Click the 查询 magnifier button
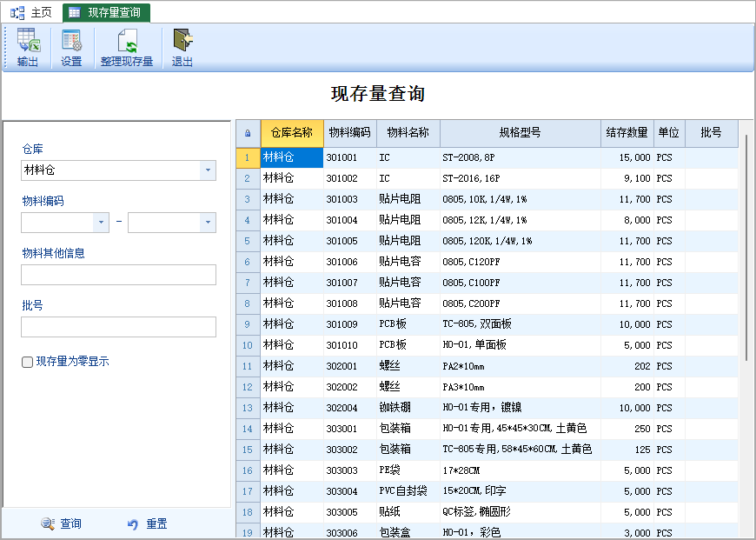 (61, 523)
